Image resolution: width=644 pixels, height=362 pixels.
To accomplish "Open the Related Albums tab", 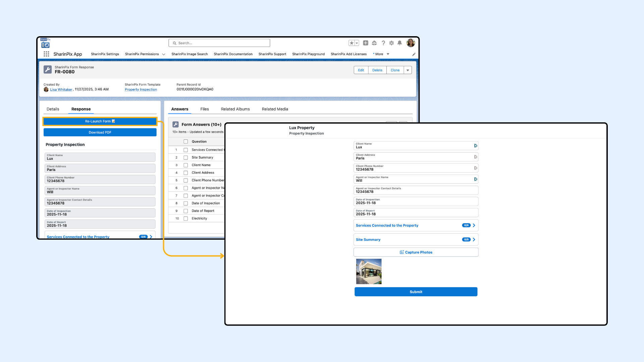I will click(x=235, y=109).
